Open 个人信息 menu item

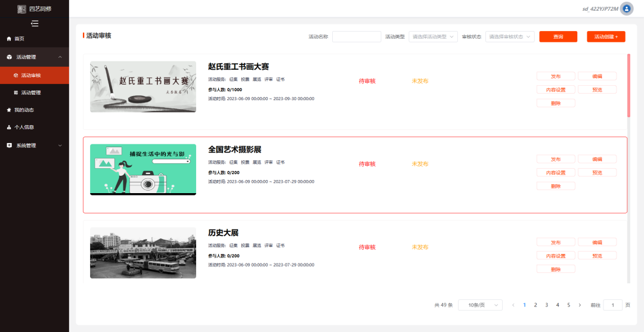click(35, 127)
